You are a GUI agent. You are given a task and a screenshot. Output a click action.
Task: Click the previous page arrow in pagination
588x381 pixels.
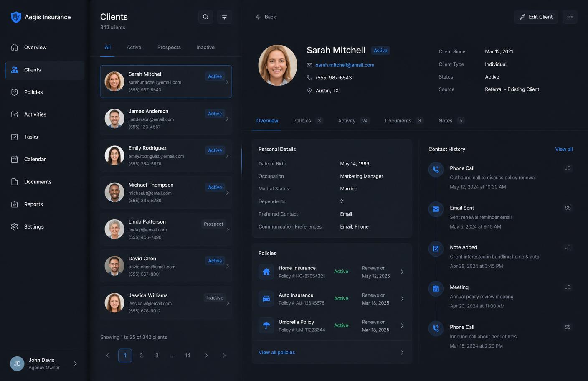click(x=107, y=356)
